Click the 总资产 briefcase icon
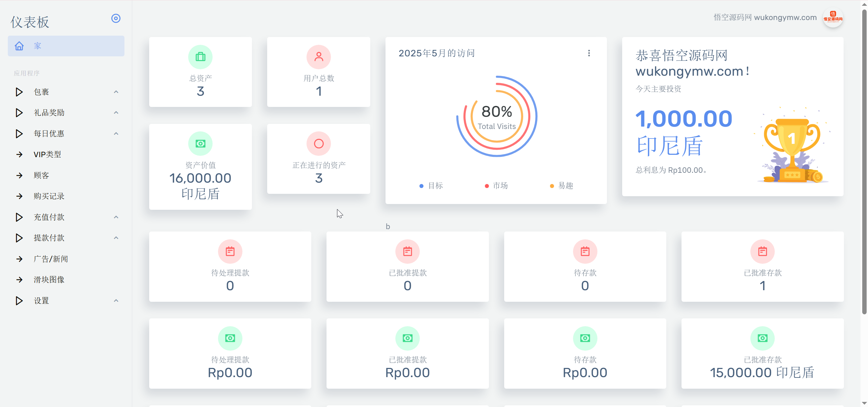 pos(200,57)
